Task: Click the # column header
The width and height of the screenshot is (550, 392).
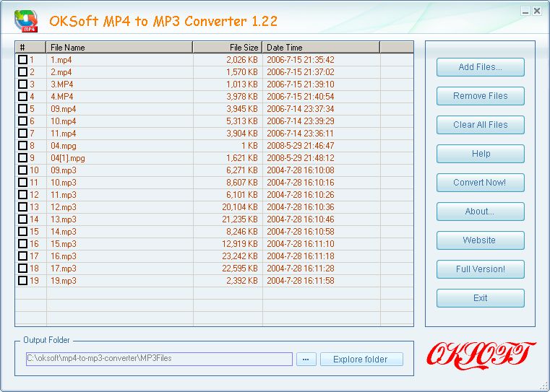Action: 30,48
